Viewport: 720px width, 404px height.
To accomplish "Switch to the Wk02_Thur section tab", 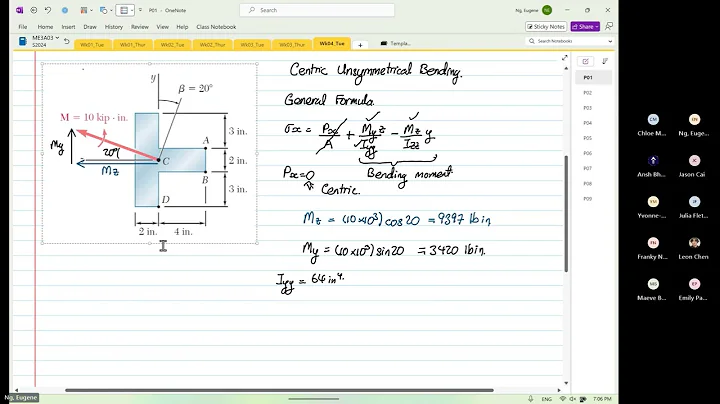I will point(212,45).
